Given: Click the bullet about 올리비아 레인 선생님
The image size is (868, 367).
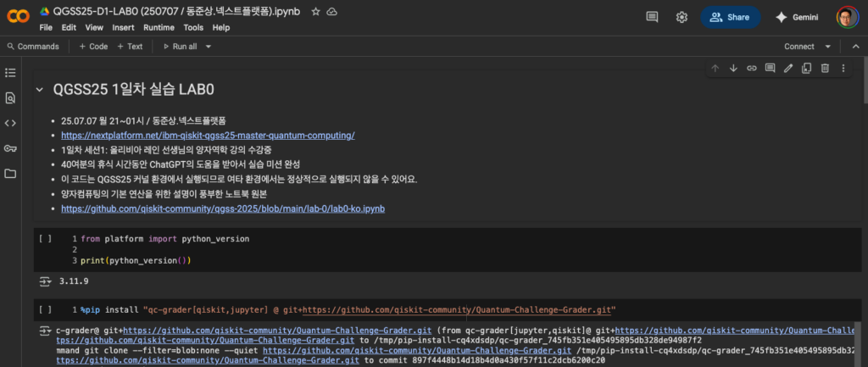Looking at the screenshot, I should [x=167, y=150].
